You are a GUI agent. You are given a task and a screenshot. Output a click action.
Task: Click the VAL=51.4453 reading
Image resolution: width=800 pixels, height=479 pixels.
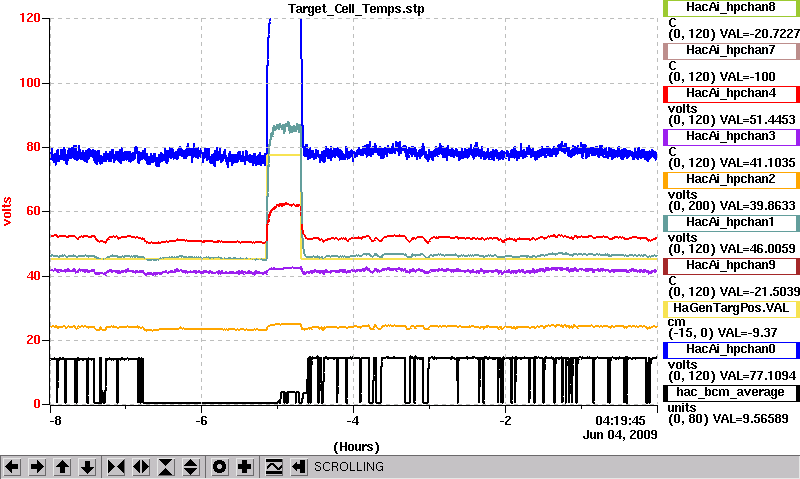tap(757, 120)
